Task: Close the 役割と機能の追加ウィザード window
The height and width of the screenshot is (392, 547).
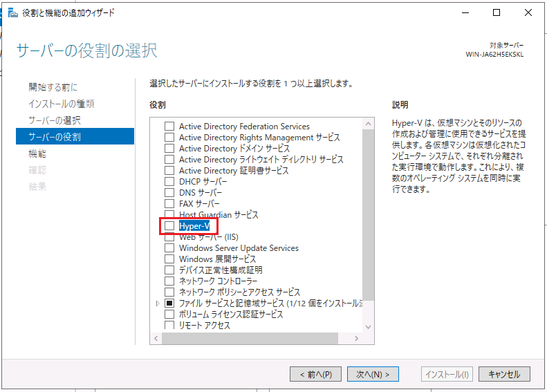Action: [528, 12]
